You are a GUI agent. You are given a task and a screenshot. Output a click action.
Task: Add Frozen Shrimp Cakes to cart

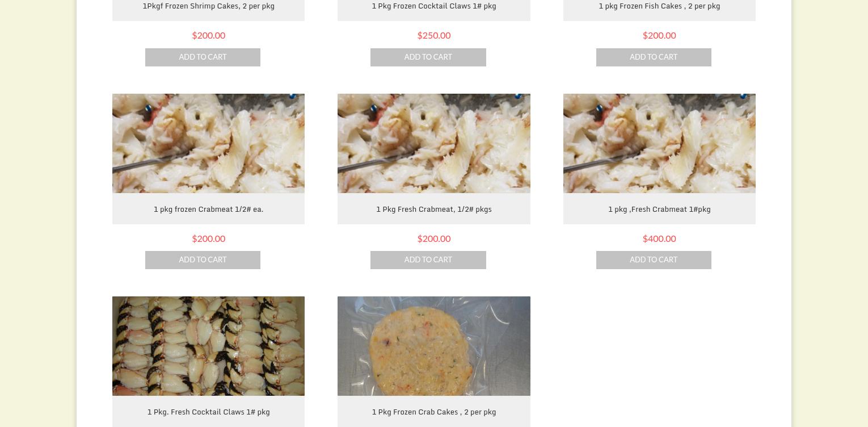(203, 57)
